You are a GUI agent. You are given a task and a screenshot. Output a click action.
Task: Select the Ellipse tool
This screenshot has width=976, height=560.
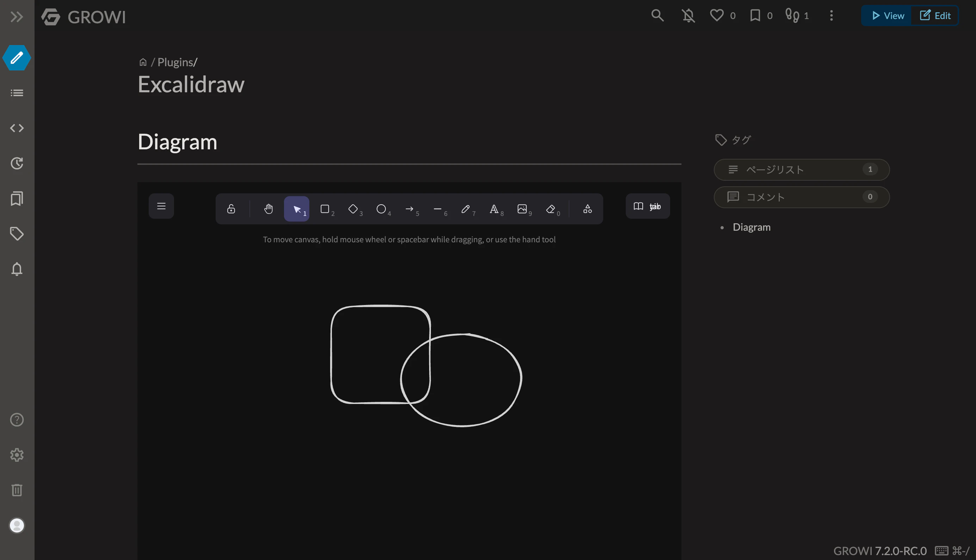[x=381, y=209]
